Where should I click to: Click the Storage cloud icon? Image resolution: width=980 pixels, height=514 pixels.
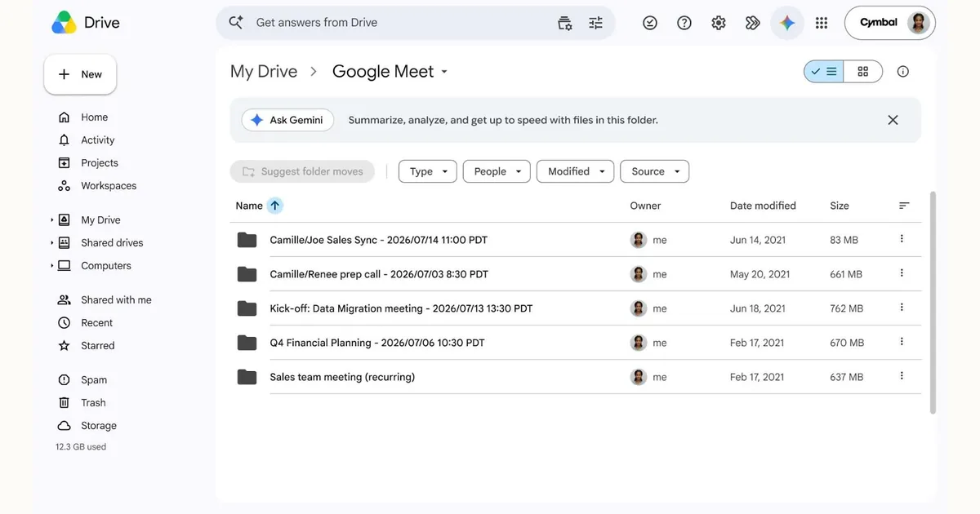[x=65, y=426]
